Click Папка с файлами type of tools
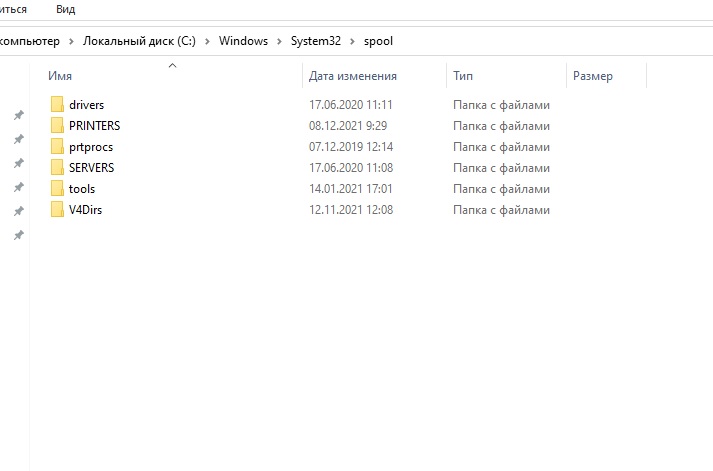The height and width of the screenshot is (471, 713). (x=502, y=189)
